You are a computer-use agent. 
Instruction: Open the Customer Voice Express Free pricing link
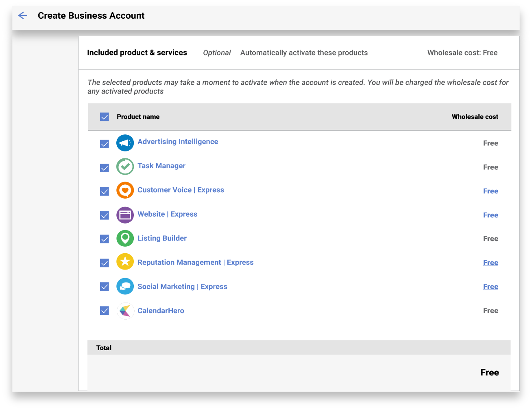[x=491, y=191]
